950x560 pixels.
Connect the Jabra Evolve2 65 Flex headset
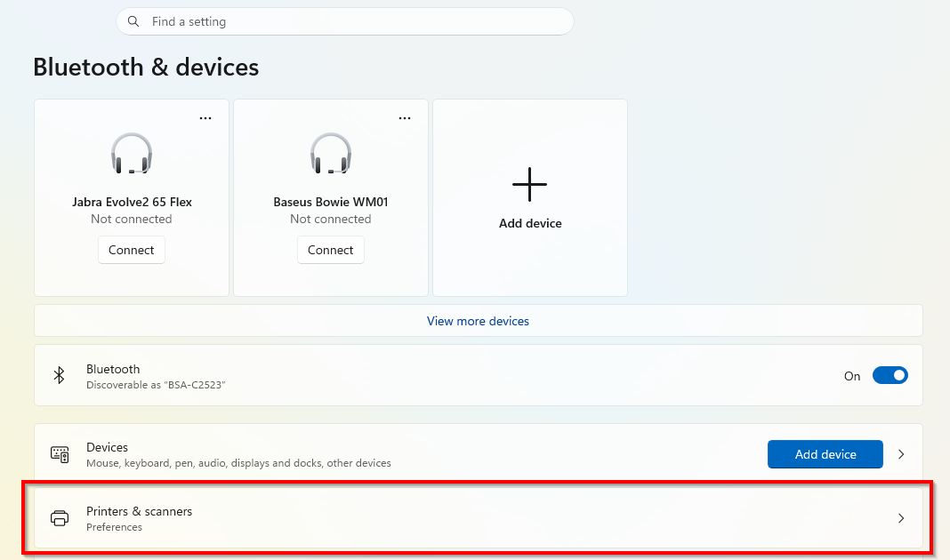pyautogui.click(x=132, y=250)
